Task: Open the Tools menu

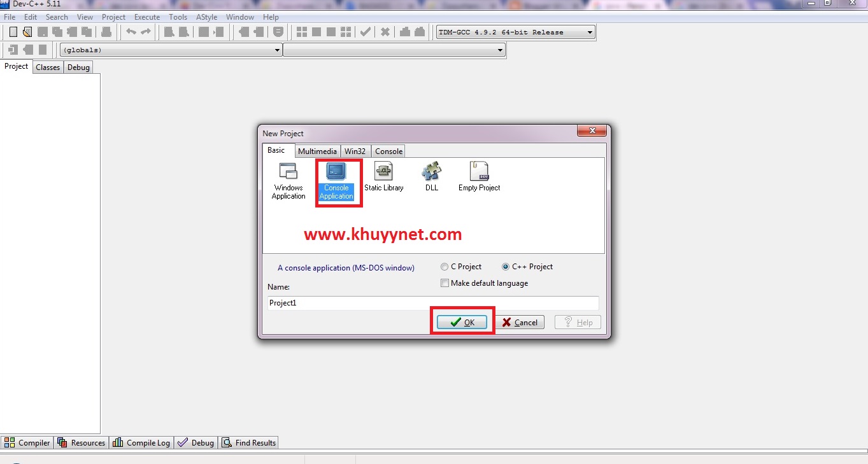Action: (x=178, y=17)
